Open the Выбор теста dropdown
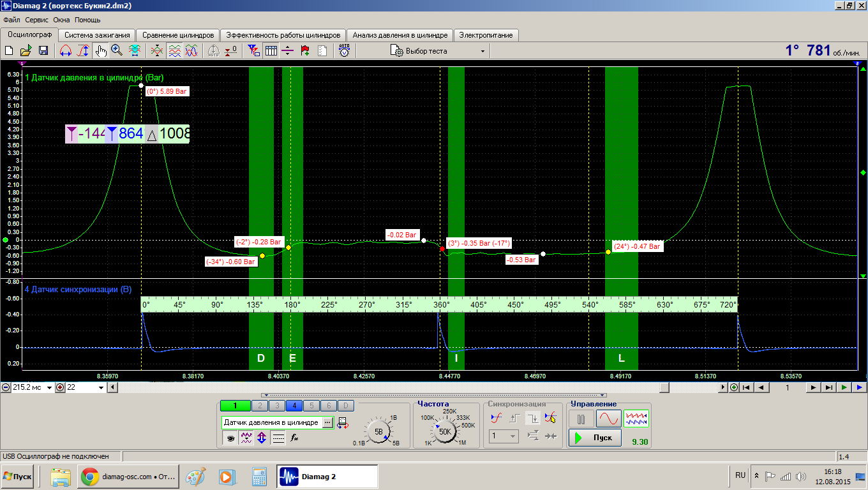Screen dimensions: 868x490 coord(438,50)
